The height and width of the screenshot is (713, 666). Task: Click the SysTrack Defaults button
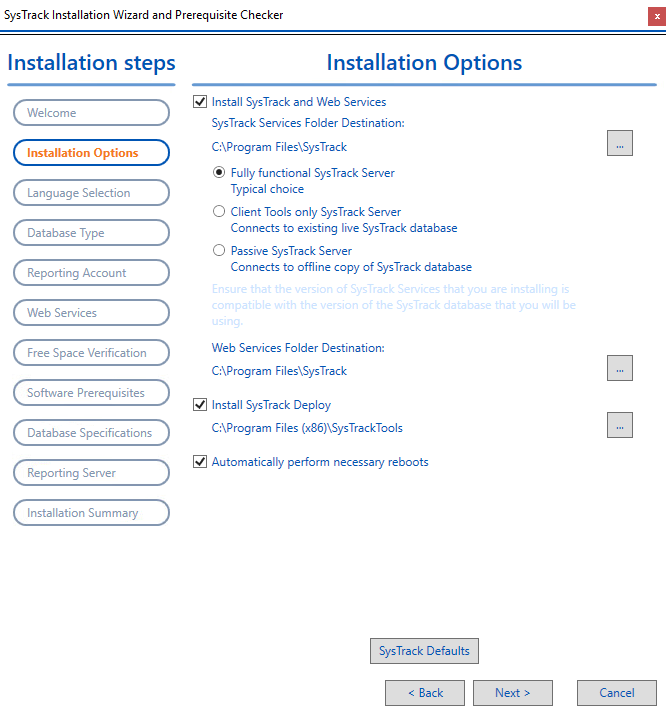point(424,651)
